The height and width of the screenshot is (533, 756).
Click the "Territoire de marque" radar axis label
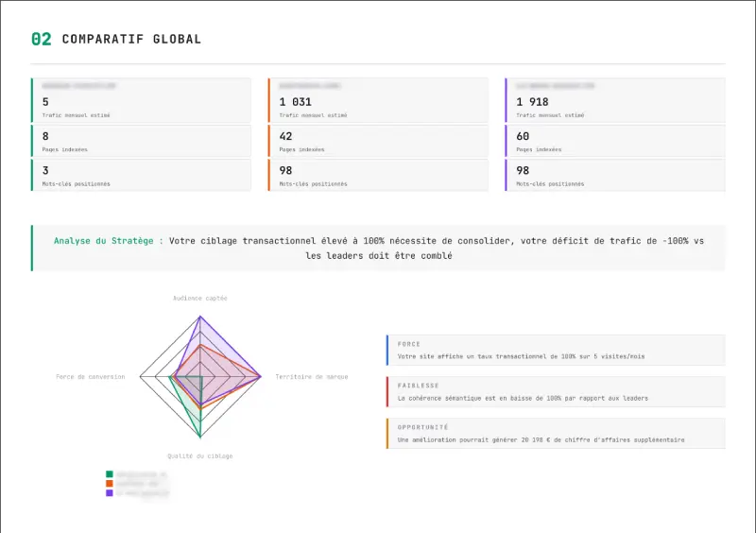312,377
